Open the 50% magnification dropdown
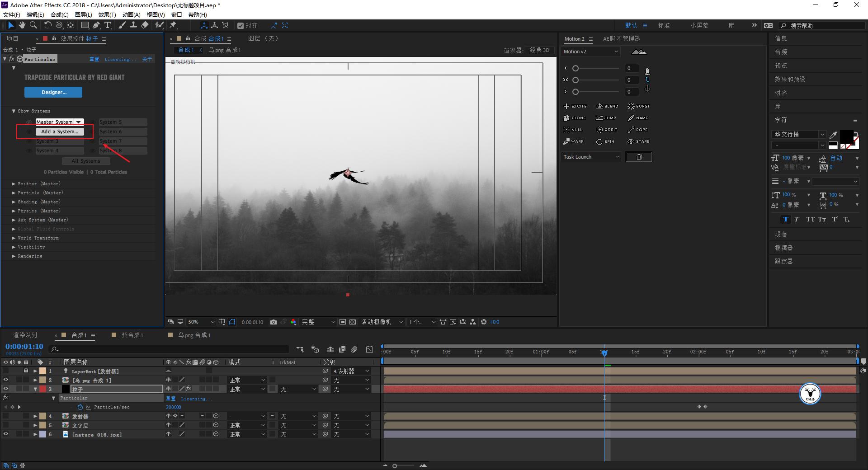The image size is (868, 470). click(x=201, y=322)
